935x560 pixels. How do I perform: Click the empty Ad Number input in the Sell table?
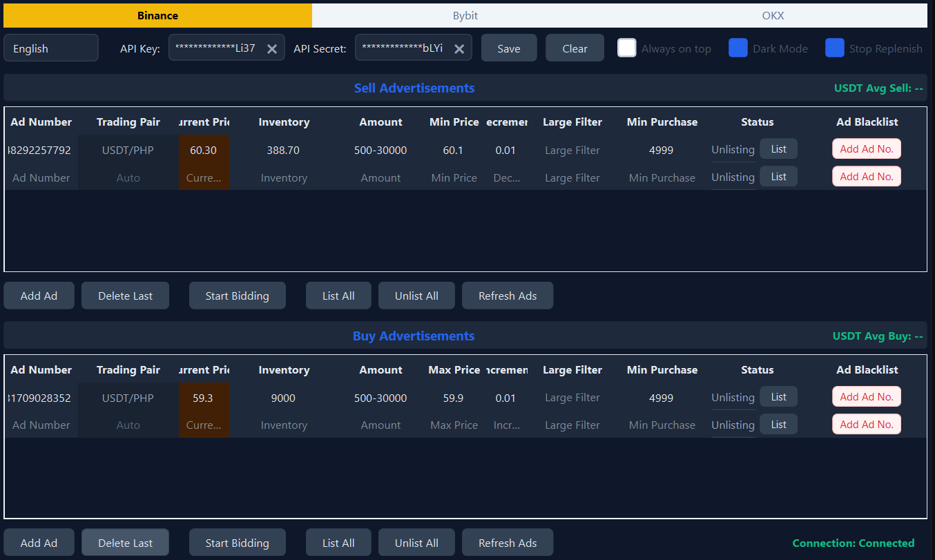click(x=41, y=177)
